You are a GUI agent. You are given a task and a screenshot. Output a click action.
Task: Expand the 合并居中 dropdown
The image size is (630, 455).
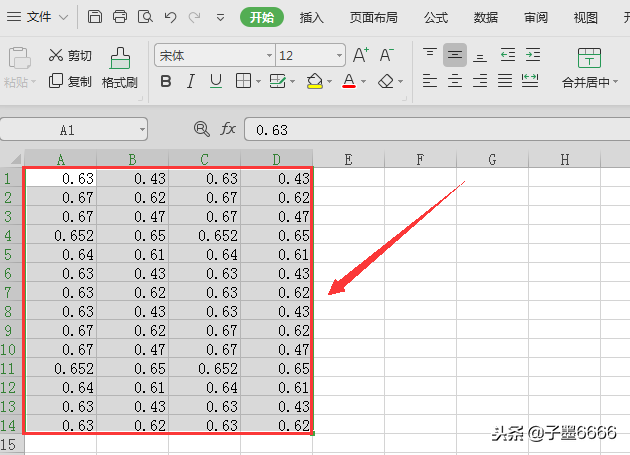click(x=616, y=82)
